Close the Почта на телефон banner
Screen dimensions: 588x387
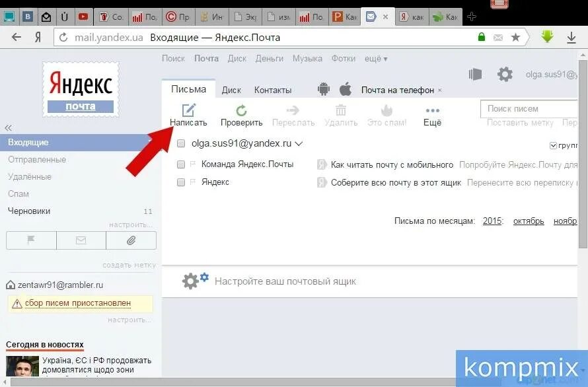pos(440,90)
